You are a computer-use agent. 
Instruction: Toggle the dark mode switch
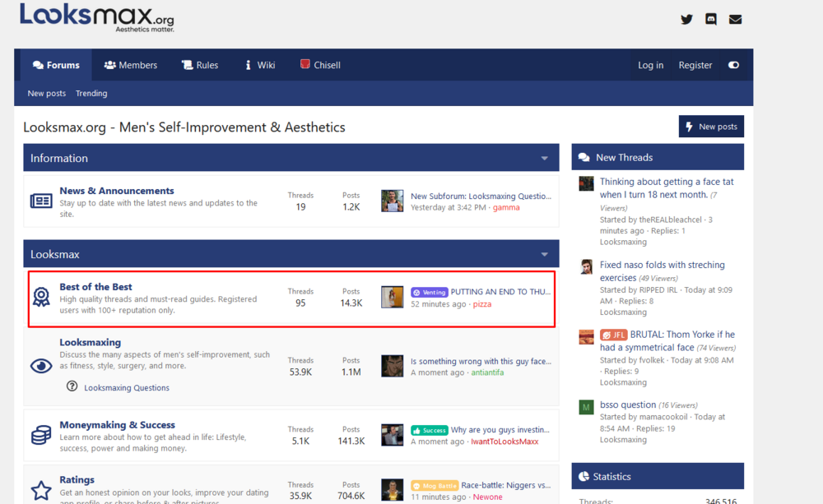[733, 65]
